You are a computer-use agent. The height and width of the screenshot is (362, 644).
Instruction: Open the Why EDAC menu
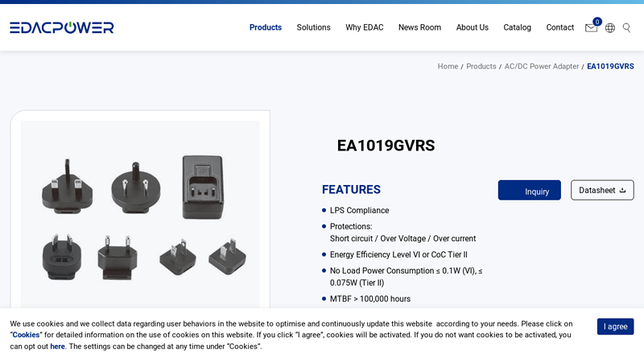coord(365,27)
